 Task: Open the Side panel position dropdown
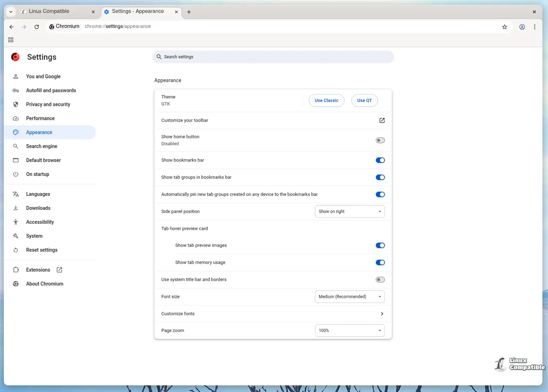[x=349, y=211]
